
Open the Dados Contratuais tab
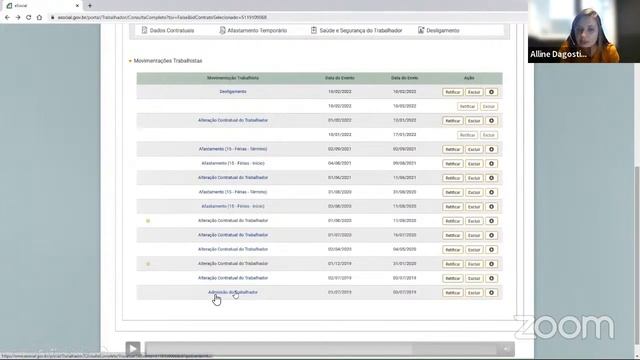pyautogui.click(x=168, y=31)
